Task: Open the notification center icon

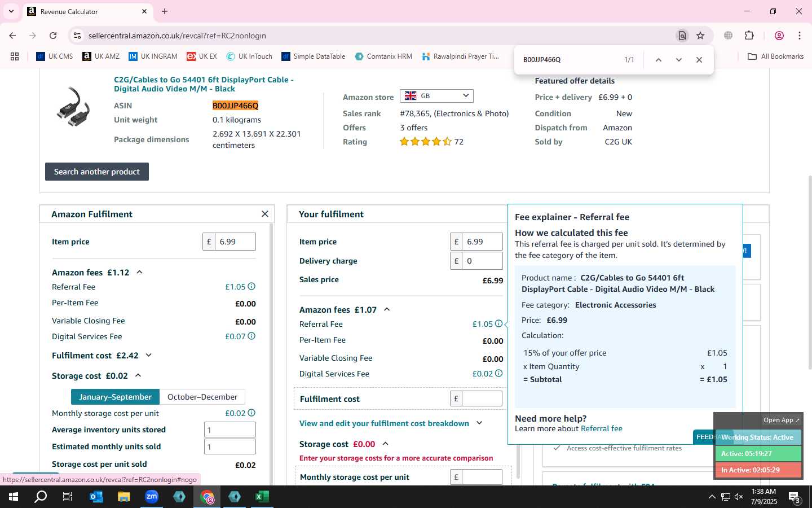Action: [795, 497]
